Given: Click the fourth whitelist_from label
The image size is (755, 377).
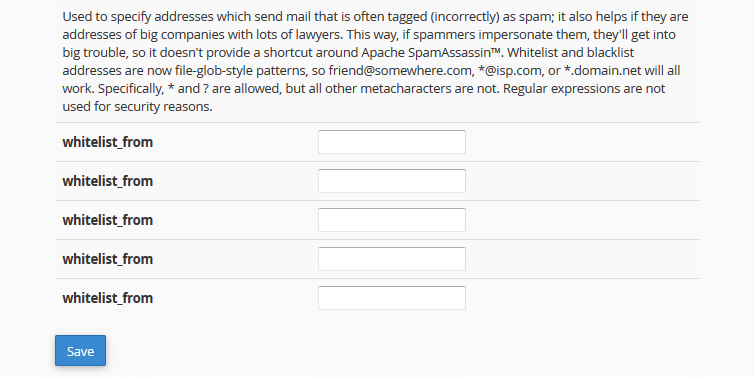Looking at the screenshot, I should [107, 260].
